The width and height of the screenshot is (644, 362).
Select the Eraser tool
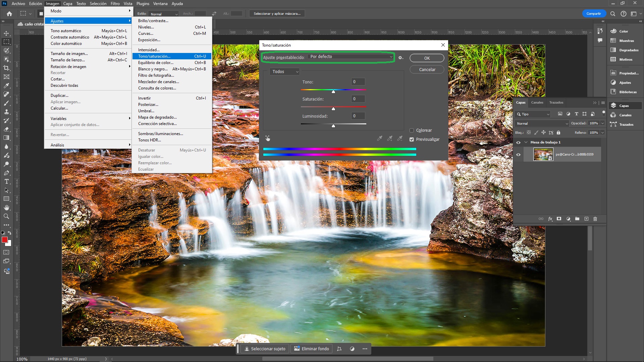tap(6, 129)
